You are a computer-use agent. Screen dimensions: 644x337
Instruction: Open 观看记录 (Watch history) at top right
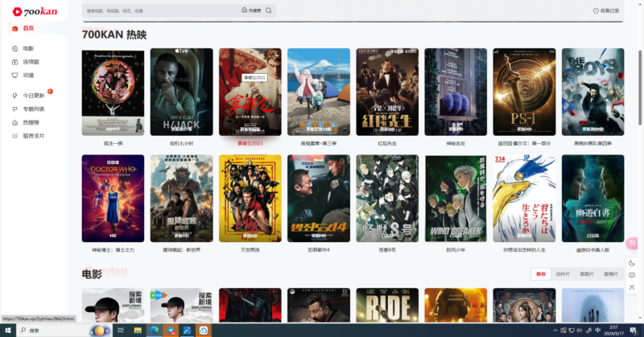[606, 10]
